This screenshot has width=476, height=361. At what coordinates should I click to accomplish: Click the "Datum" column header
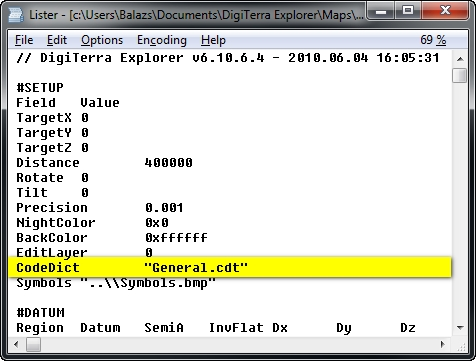(100, 328)
